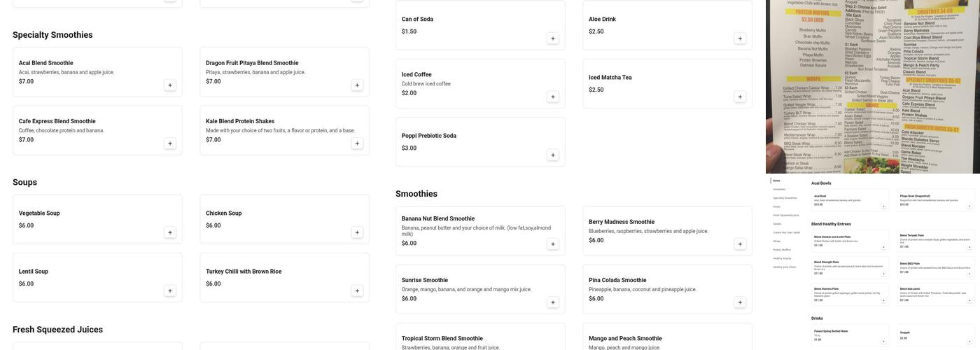Viewport: 980px width, 350px height.
Task: Open the Tropical Storm Blend Smoothie title
Action: pos(442,339)
